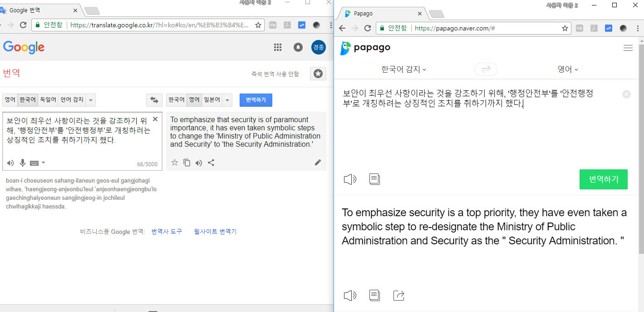Select 한국어 as Google source language
This screenshot has height=312, width=644.
[x=28, y=100]
